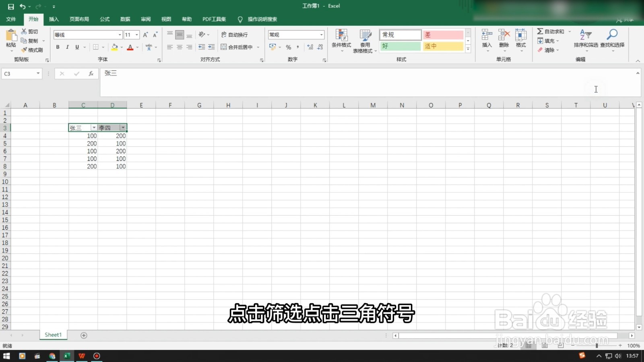Viewport: 644px width, 362px height.
Task: Switch to the 页面布局 tab
Action: coord(79,19)
